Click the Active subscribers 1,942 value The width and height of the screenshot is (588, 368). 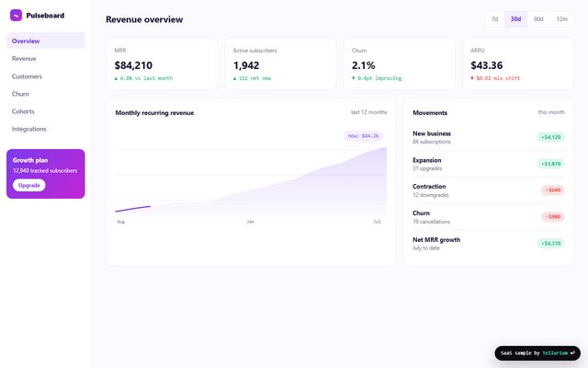pos(246,65)
